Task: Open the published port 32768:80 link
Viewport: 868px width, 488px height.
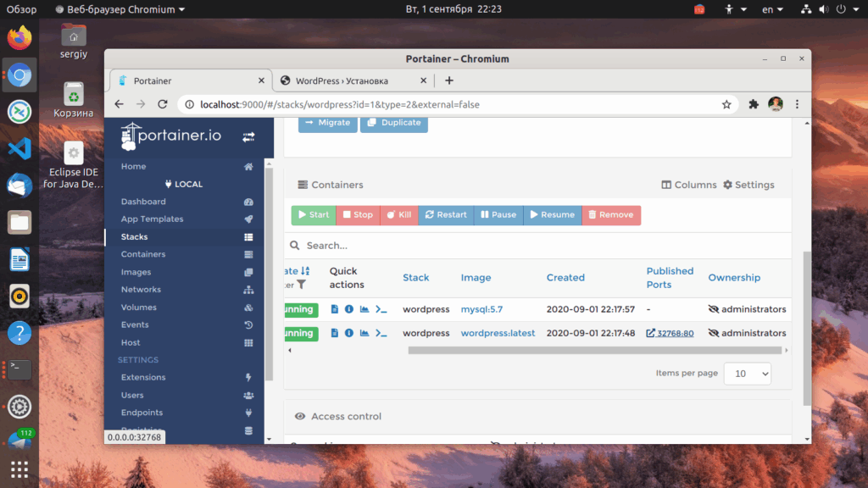Action: (670, 333)
